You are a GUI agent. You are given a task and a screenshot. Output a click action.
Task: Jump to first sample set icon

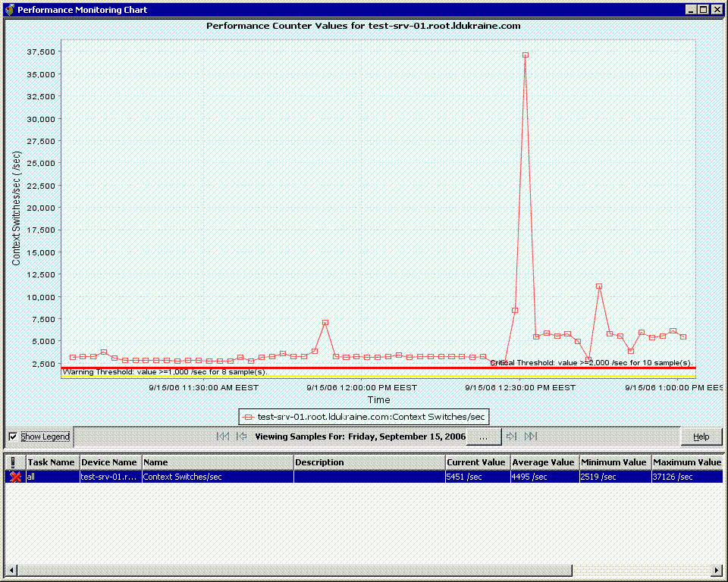[222, 436]
